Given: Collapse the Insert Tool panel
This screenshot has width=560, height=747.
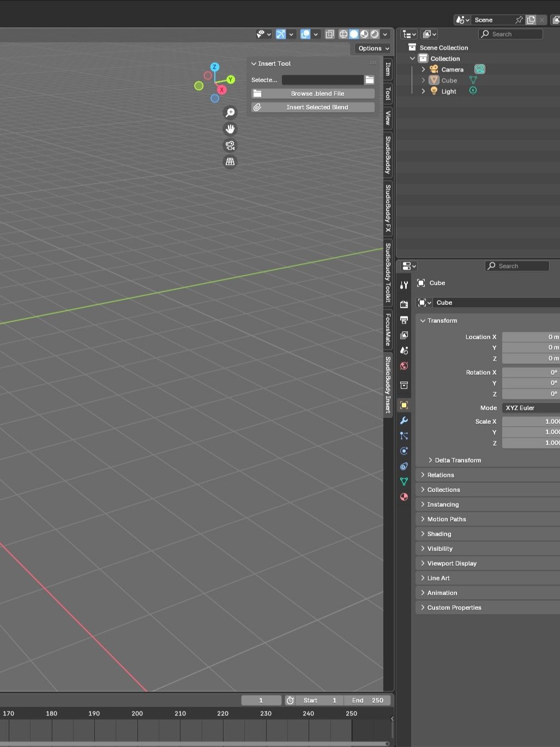Looking at the screenshot, I should 254,64.
